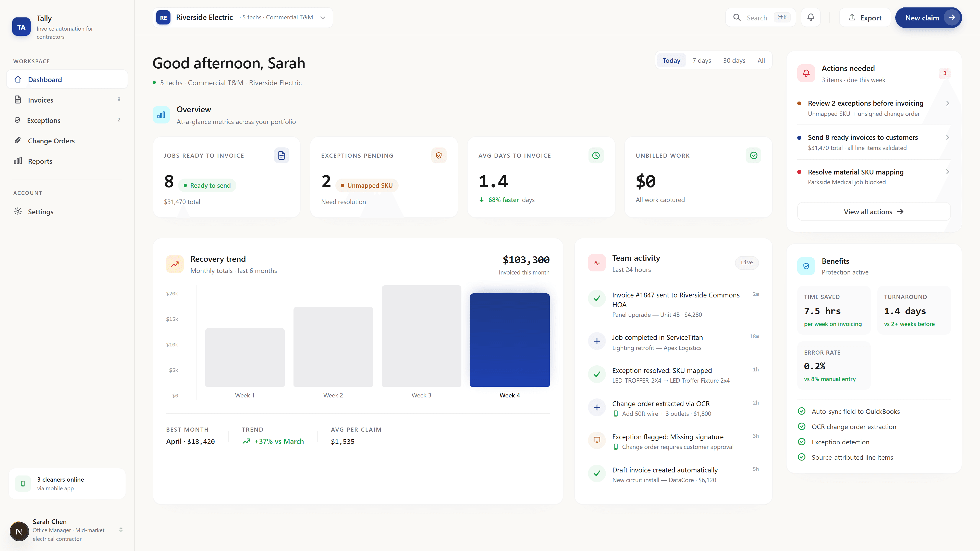
Task: Click the red 3 count badge in Actions needed
Action: coord(944,73)
